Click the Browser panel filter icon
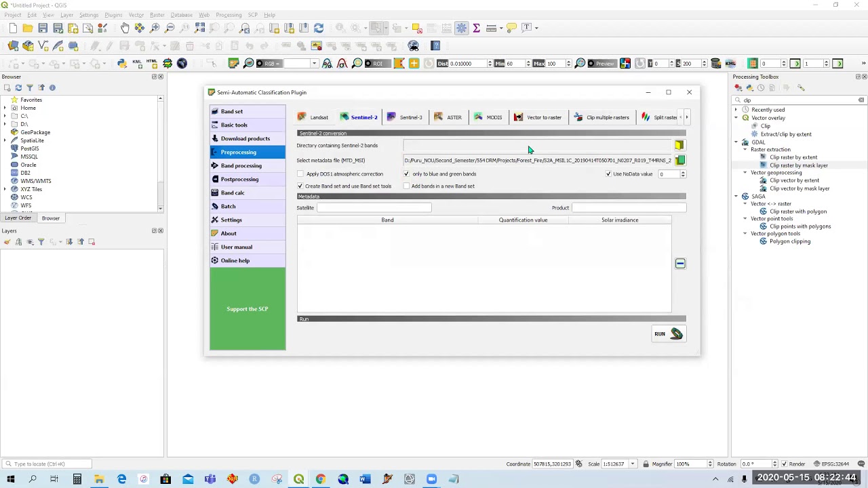Image resolution: width=868 pixels, height=488 pixels. tap(30, 87)
